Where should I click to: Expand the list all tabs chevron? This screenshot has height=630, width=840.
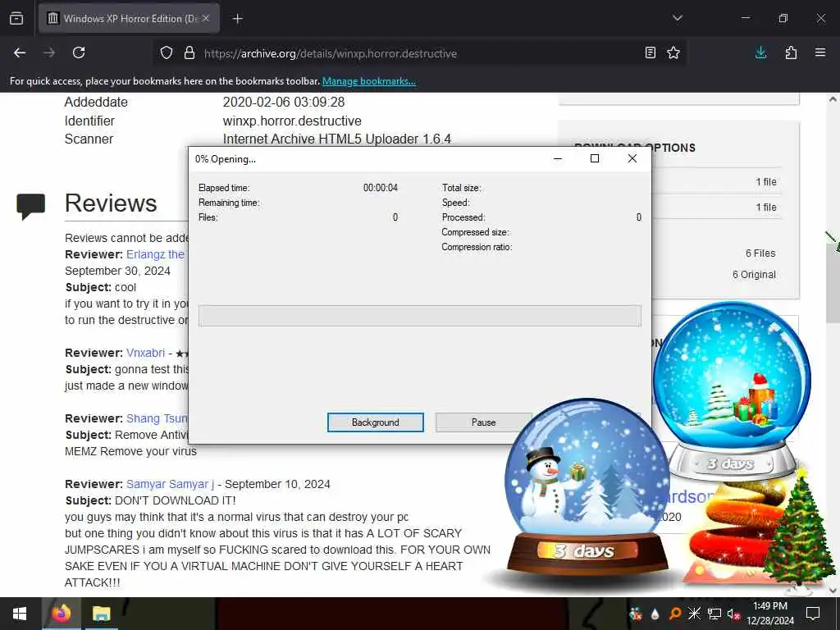(677, 18)
